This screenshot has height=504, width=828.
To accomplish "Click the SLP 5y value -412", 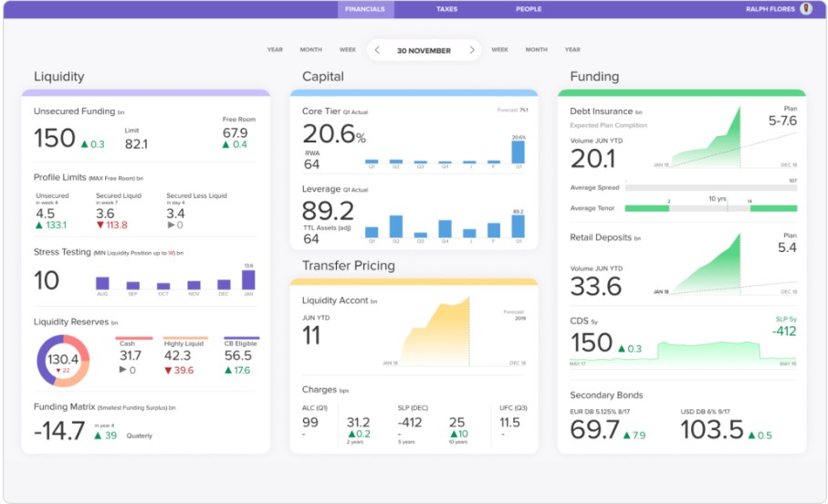I will pyautogui.click(x=784, y=331).
